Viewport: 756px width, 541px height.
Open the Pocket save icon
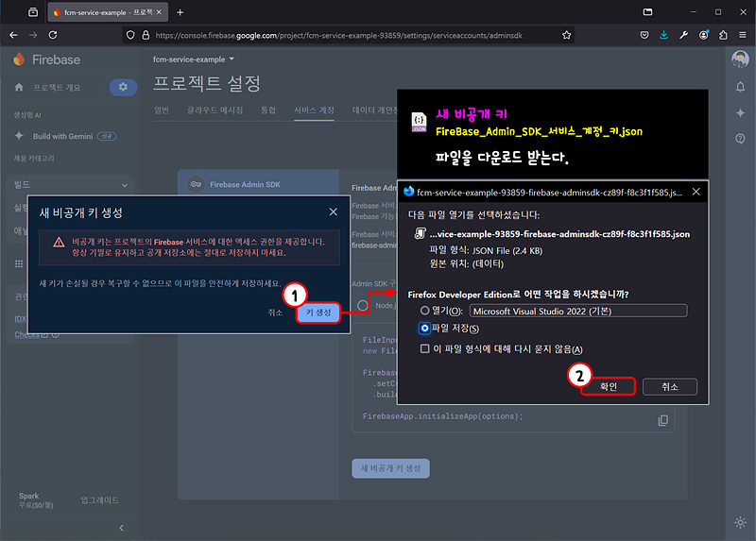coord(644,35)
